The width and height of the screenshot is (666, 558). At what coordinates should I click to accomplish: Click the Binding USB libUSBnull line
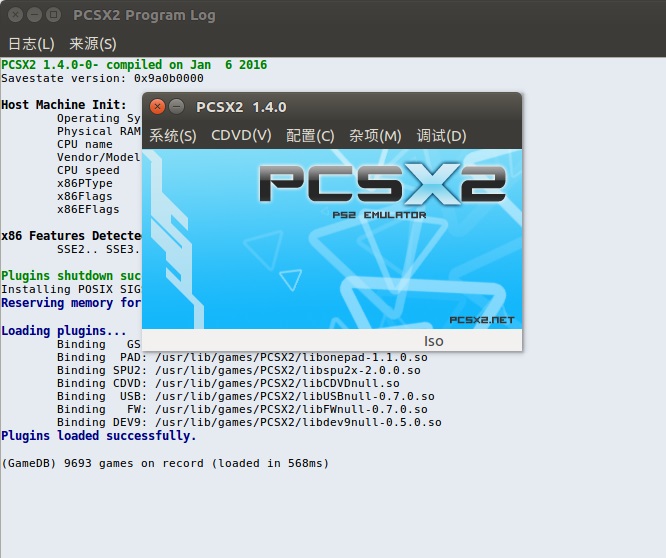(246, 397)
